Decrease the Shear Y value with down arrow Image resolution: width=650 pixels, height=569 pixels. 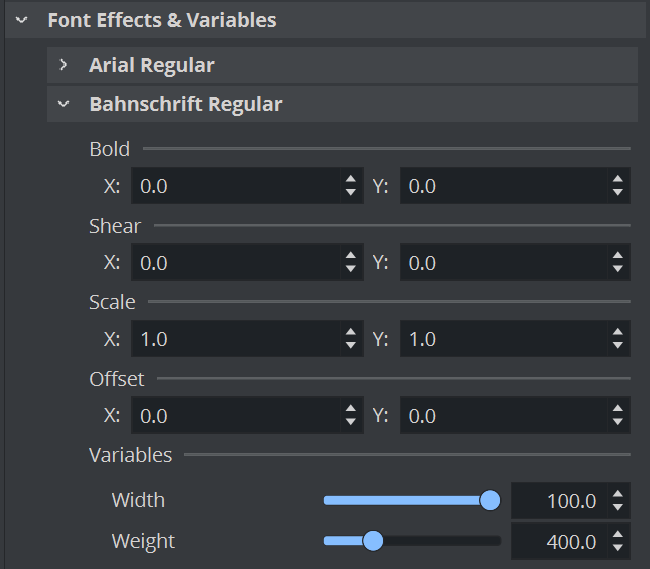coord(619,270)
